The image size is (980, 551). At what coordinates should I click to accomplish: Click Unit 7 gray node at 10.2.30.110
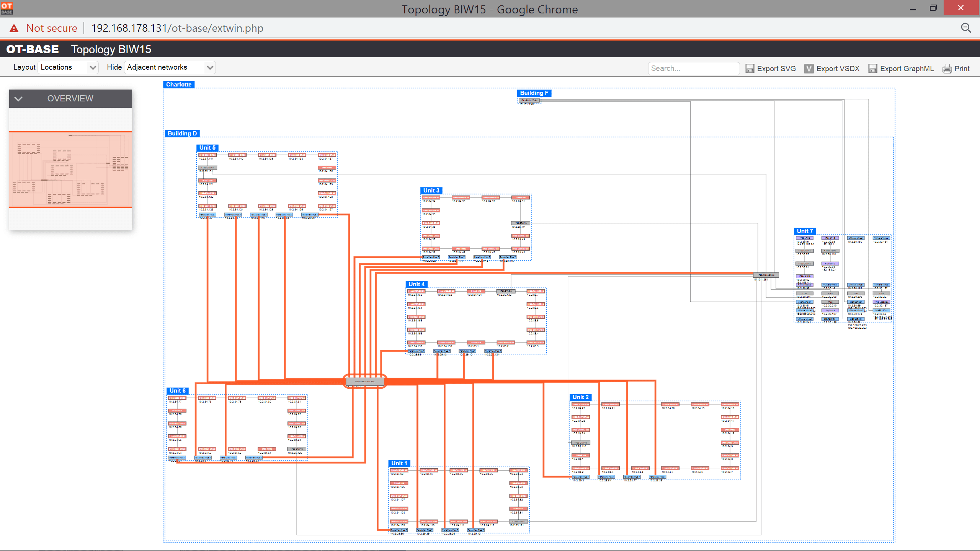click(830, 251)
